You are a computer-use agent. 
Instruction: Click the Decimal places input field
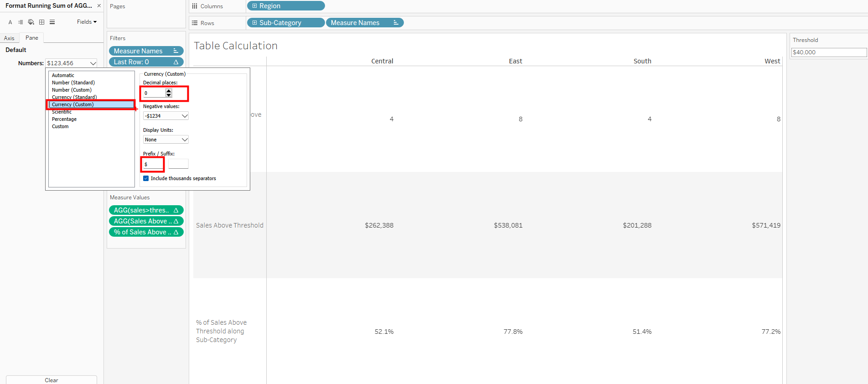[x=155, y=93]
